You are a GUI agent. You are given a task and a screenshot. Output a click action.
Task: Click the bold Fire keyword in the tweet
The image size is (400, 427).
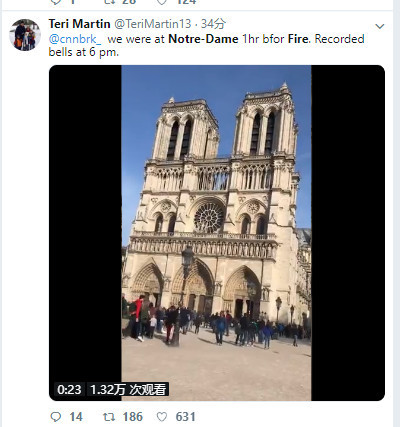coord(298,39)
